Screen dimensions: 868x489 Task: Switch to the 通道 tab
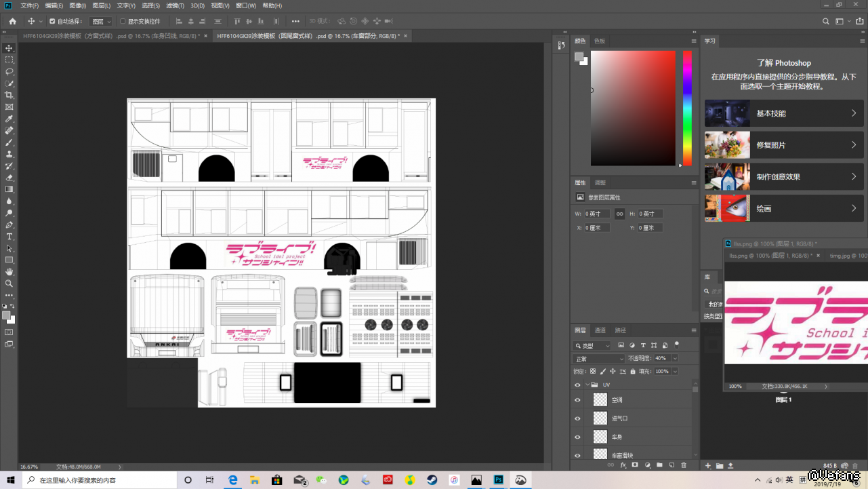pos(600,330)
